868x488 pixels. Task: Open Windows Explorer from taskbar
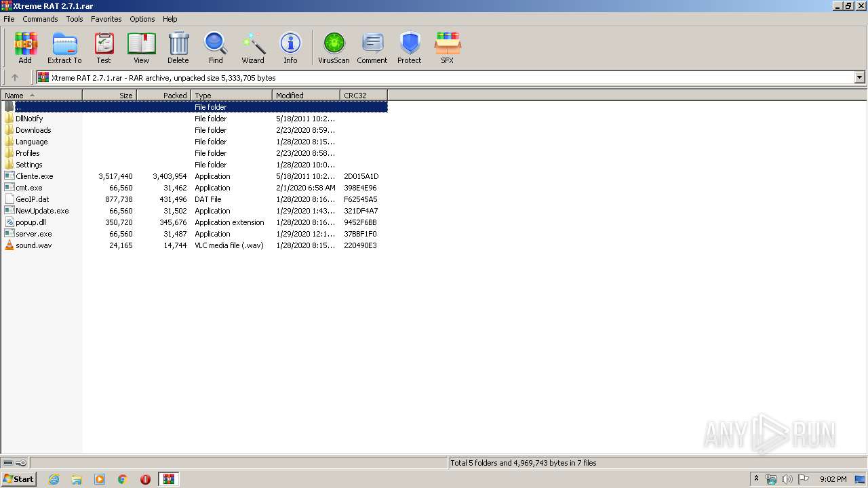[x=77, y=479]
